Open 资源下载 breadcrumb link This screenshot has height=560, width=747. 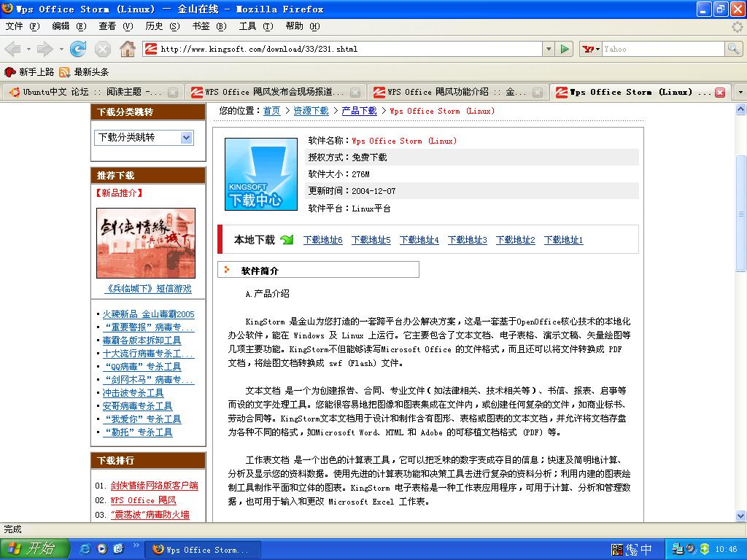pyautogui.click(x=311, y=111)
